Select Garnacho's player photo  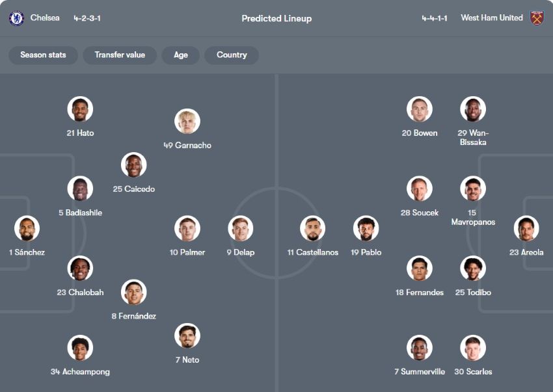(187, 122)
